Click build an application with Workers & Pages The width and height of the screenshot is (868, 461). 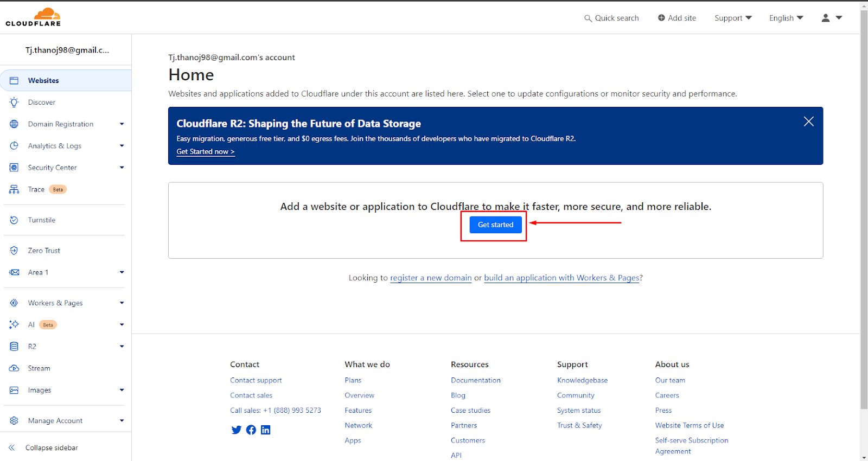click(561, 278)
